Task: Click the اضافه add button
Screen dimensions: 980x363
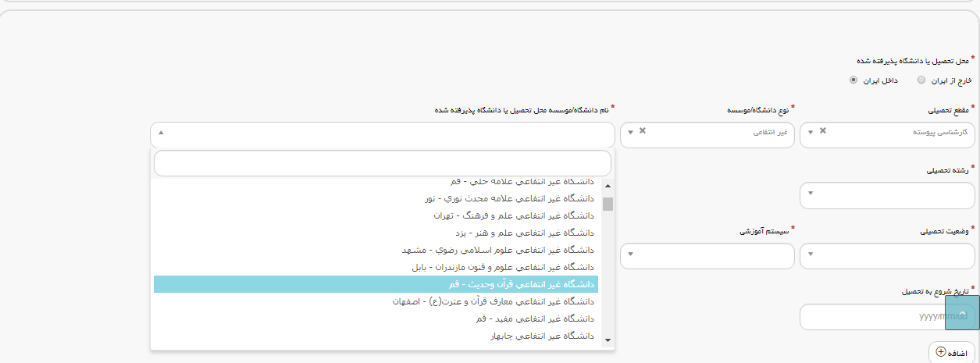Action: (950, 353)
